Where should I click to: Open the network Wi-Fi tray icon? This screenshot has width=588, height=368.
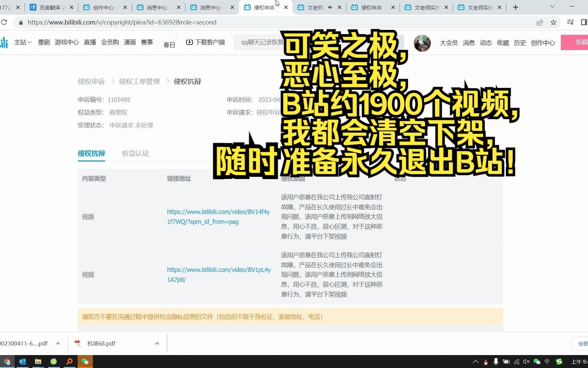(517, 362)
